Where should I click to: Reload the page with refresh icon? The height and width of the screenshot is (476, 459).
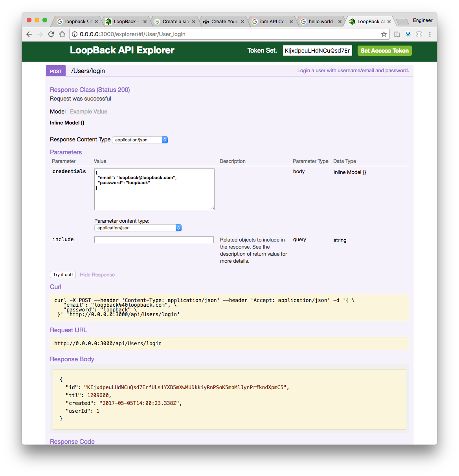point(51,34)
